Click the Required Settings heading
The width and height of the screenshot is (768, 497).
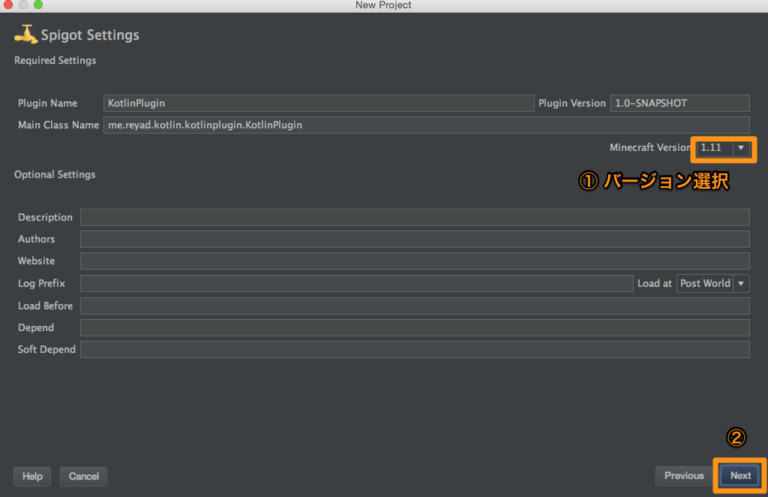pyautogui.click(x=55, y=61)
